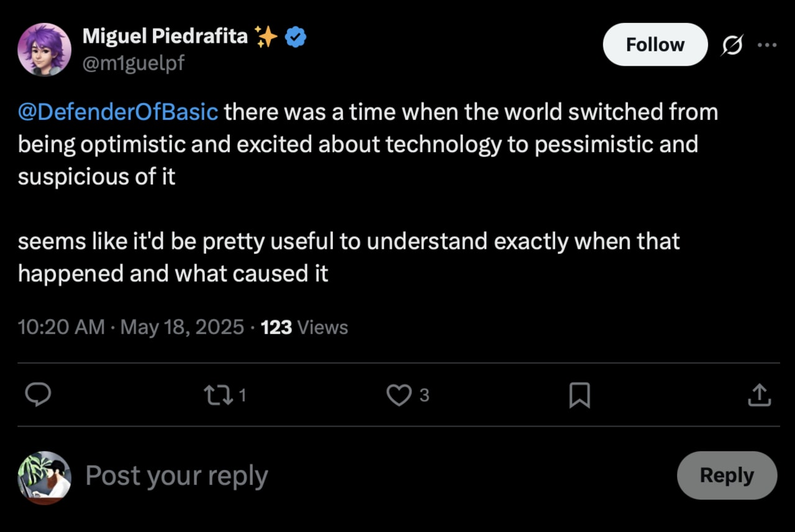
Task: Share the tweet via the share icon
Action: [759, 395]
